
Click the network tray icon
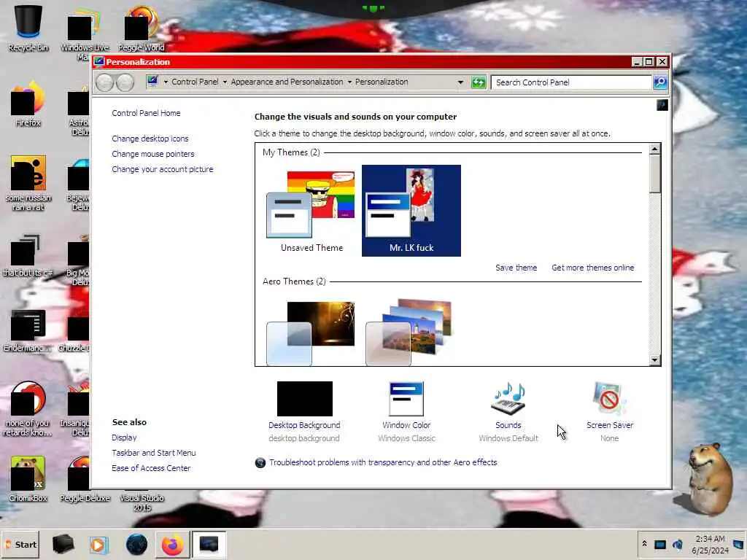click(659, 544)
